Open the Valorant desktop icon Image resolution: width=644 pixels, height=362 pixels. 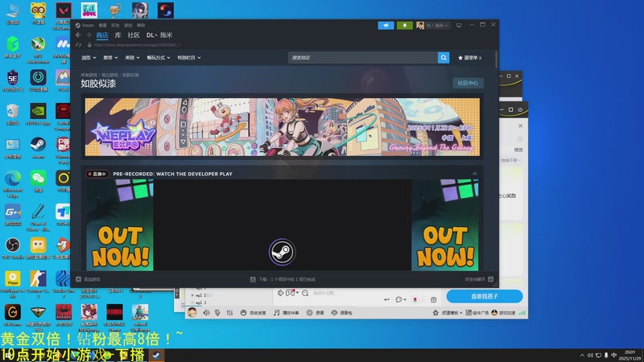[x=64, y=15]
